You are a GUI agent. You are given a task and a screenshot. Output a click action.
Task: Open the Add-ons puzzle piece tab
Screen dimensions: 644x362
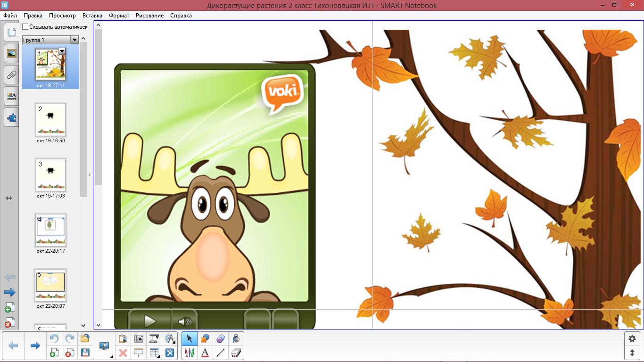[11, 117]
